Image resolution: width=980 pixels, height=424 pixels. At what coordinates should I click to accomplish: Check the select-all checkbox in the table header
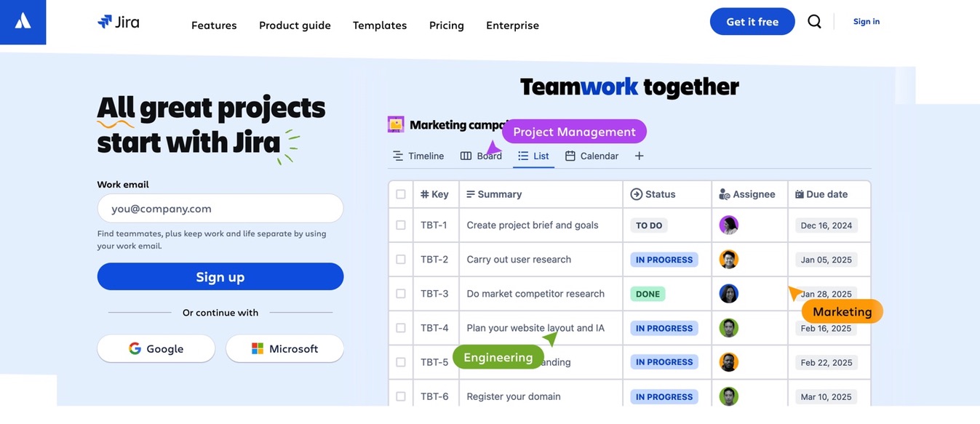pyautogui.click(x=401, y=194)
